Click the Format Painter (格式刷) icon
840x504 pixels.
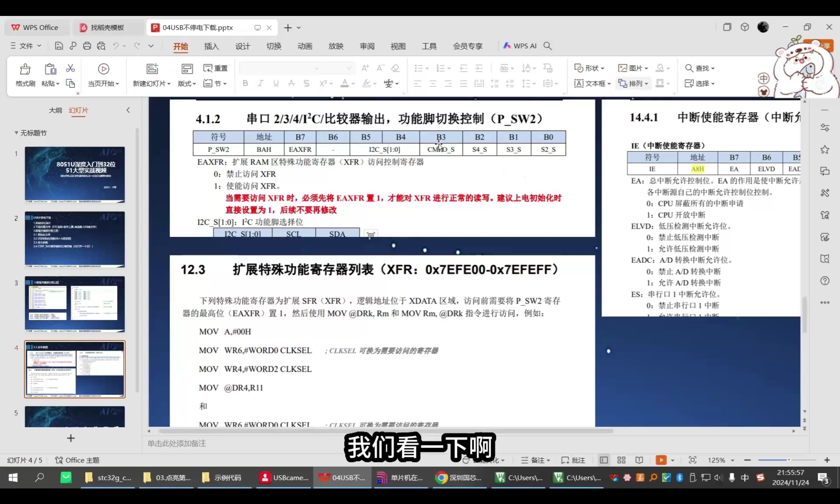(x=25, y=69)
